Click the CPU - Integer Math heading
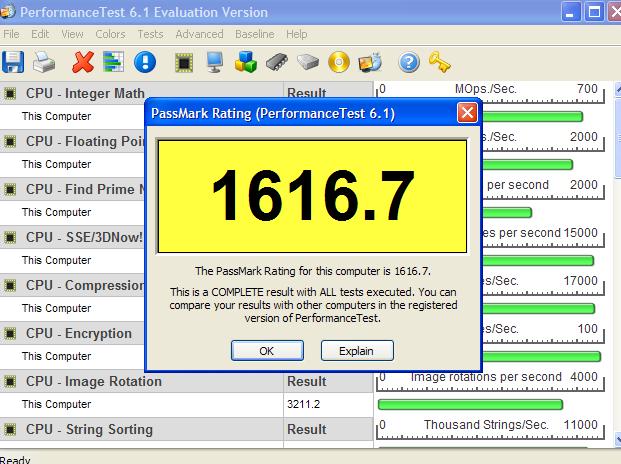Screen dimensions: 621x464 pos(85,93)
